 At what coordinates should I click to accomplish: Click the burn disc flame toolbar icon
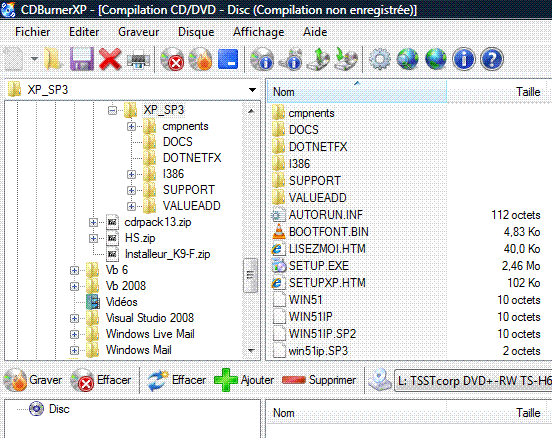(200, 59)
